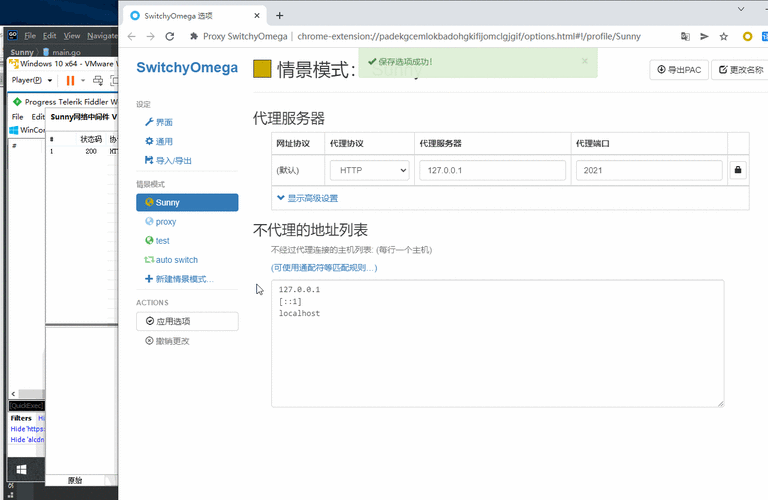Image resolution: width=768 pixels, height=500 pixels.
Task: Click the browser forward arrow
Action: point(150,36)
